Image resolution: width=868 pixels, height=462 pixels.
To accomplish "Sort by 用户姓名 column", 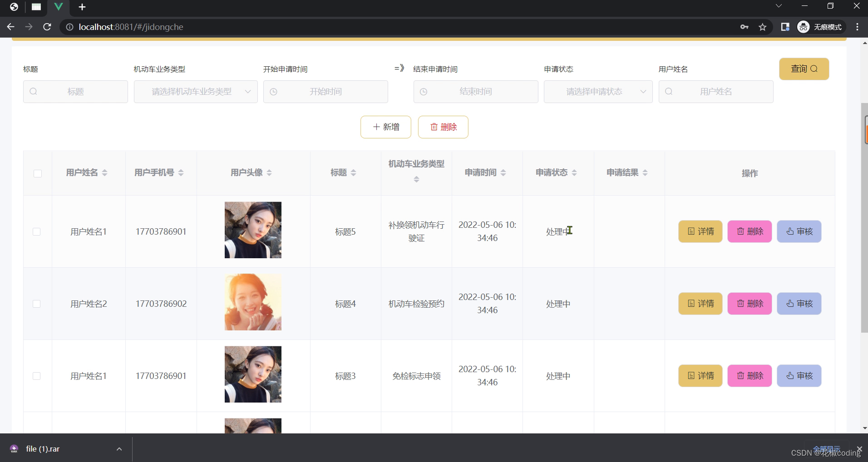I will click(x=105, y=172).
